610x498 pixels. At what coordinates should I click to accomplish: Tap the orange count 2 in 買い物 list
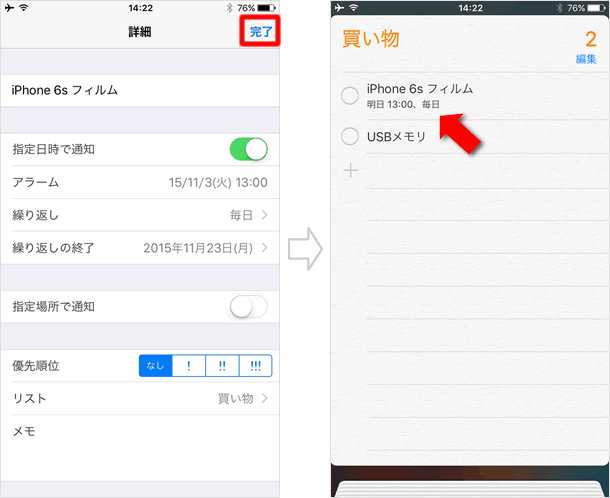[x=591, y=39]
